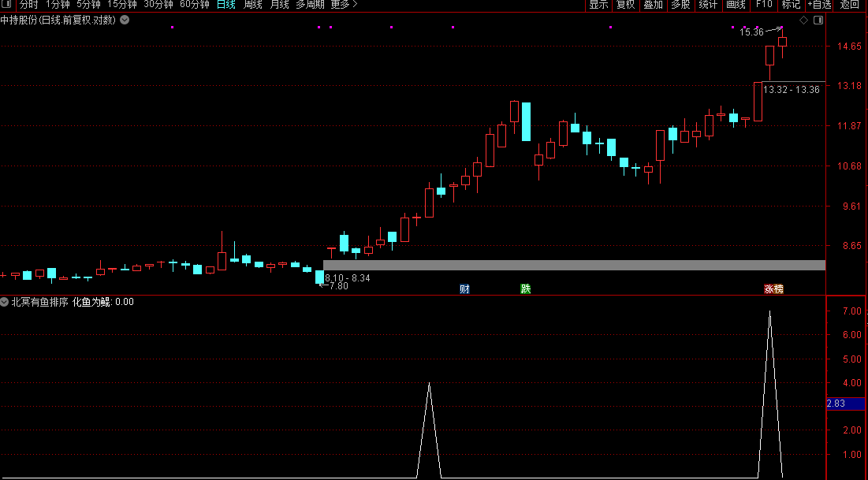868x480 pixels.
Task: Click the 财 marker below the chart
Action: pyautogui.click(x=464, y=289)
